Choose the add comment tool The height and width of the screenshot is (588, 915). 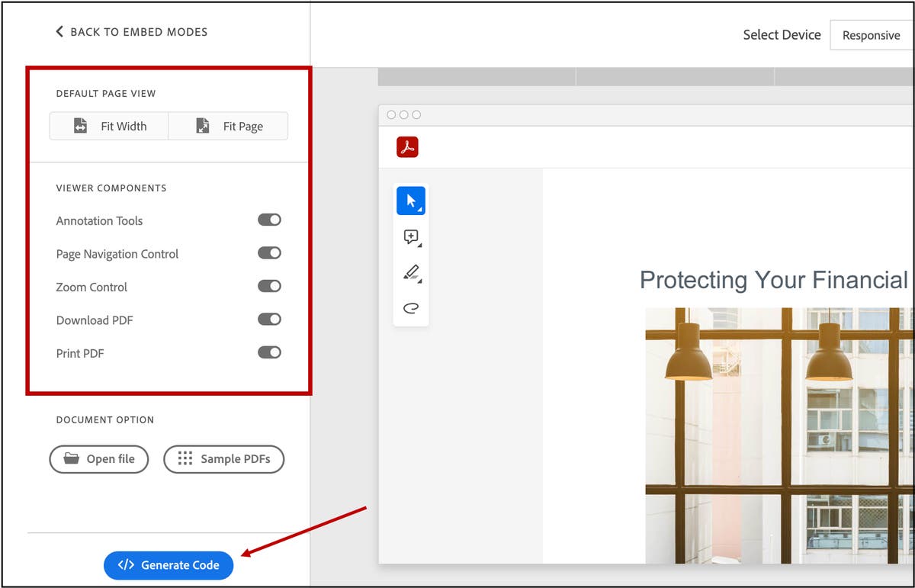(411, 237)
